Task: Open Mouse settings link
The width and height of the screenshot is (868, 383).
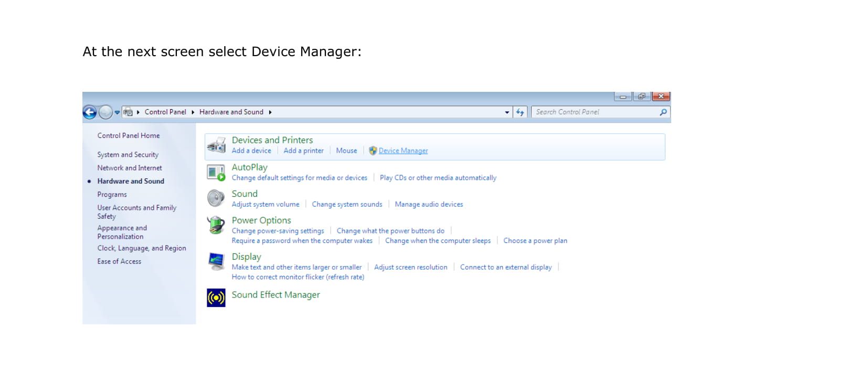Action: pyautogui.click(x=346, y=151)
